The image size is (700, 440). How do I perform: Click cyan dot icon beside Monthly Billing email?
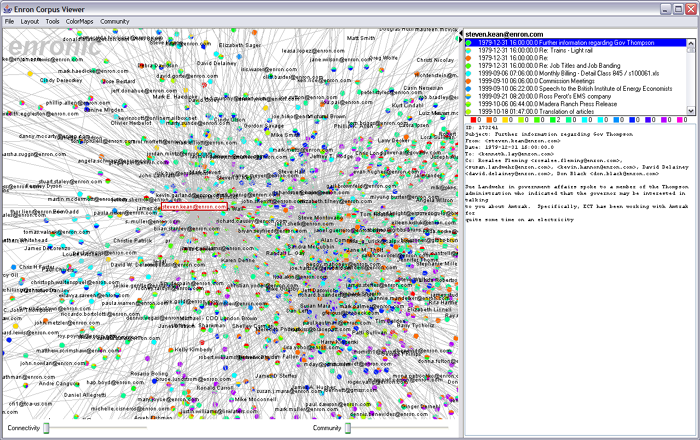coord(469,73)
